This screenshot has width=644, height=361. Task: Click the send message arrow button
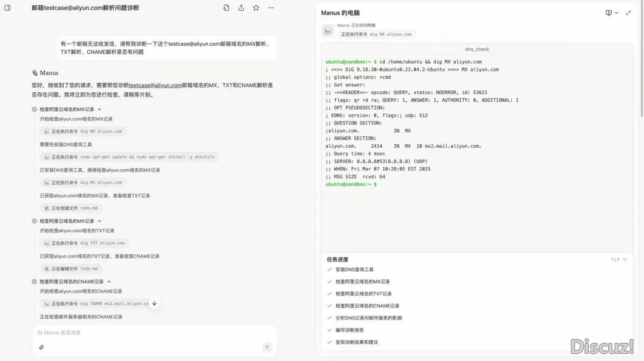(267, 347)
